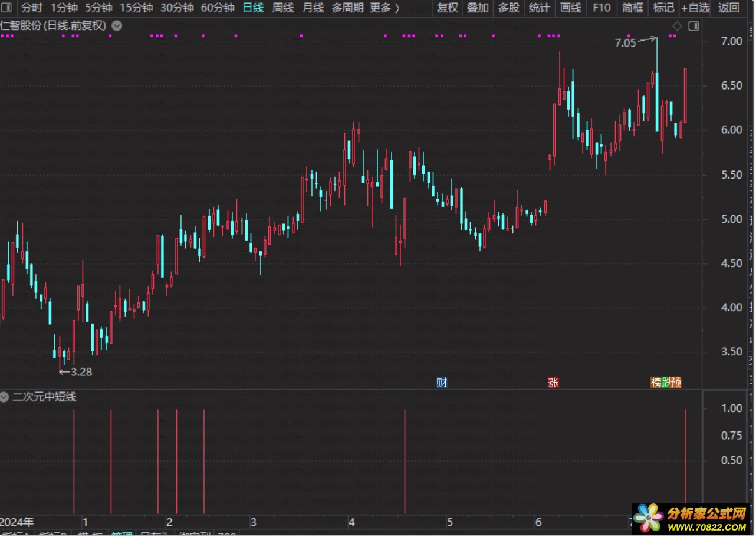Click the 多股 multi-stock button

tap(509, 8)
